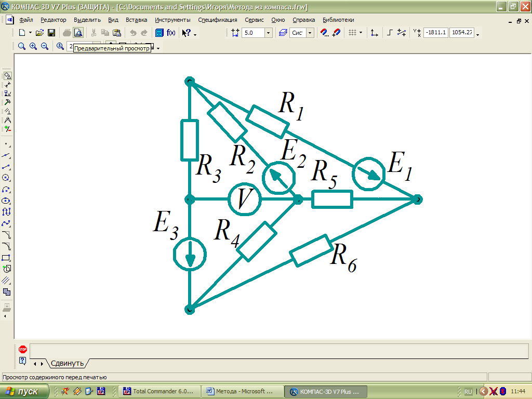
Task: Toggle the grid display icon
Action: [352, 33]
